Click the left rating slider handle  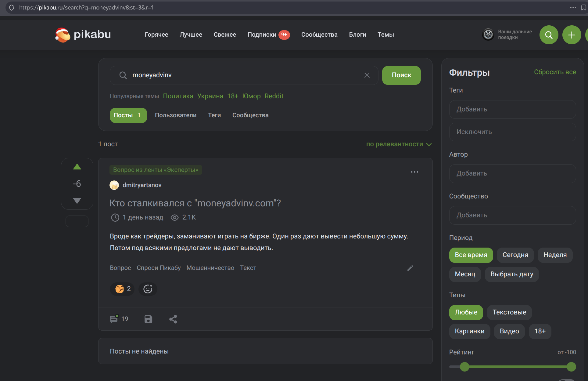[x=464, y=367]
